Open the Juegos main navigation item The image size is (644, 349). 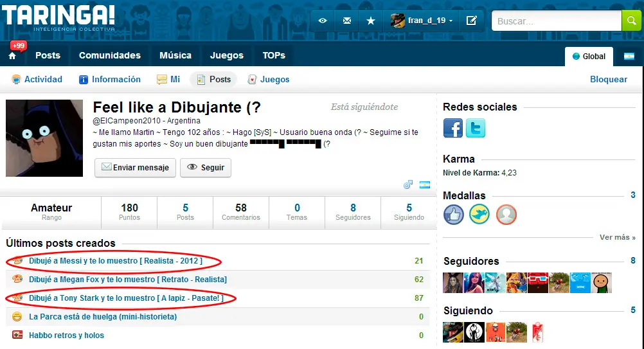coord(227,55)
